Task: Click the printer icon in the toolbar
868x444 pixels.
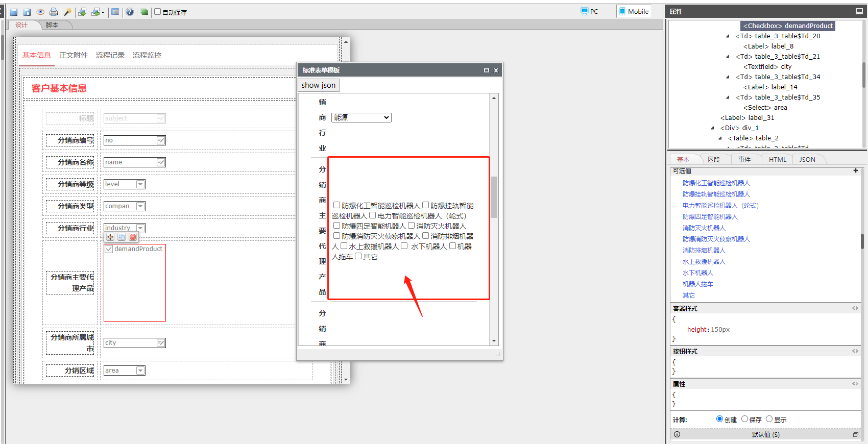Action: click(x=54, y=12)
